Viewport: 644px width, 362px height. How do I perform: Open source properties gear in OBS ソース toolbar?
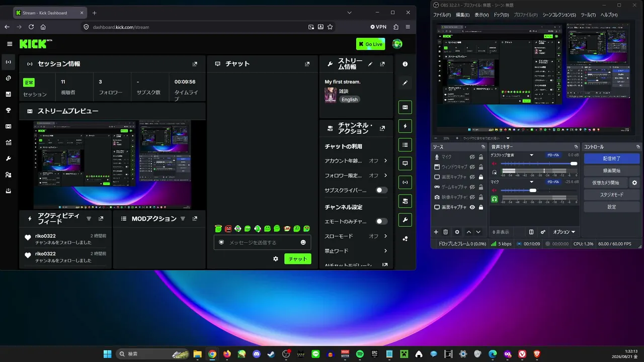pos(457,232)
